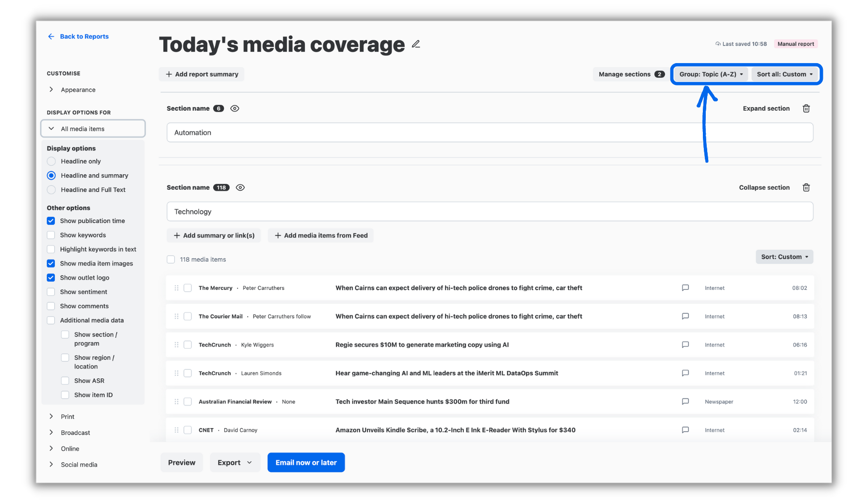Click plus icon of Add media items from Feed
This screenshot has height=504, width=868.
point(278,235)
